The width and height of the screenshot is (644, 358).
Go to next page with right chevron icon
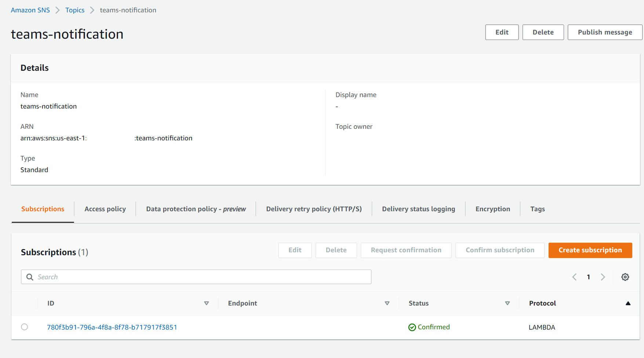tap(603, 277)
